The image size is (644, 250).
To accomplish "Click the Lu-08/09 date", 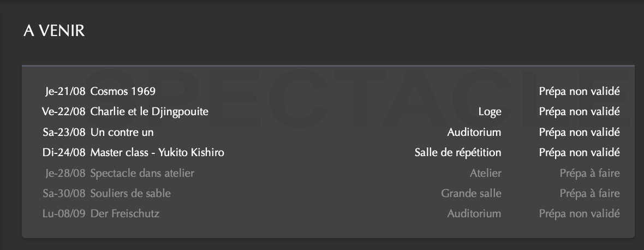I will coord(64,213).
